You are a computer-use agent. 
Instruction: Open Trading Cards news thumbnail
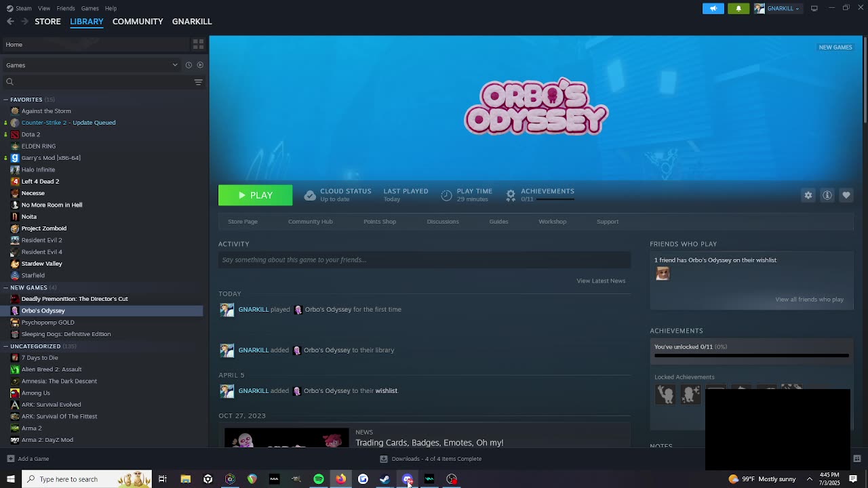pyautogui.click(x=287, y=438)
